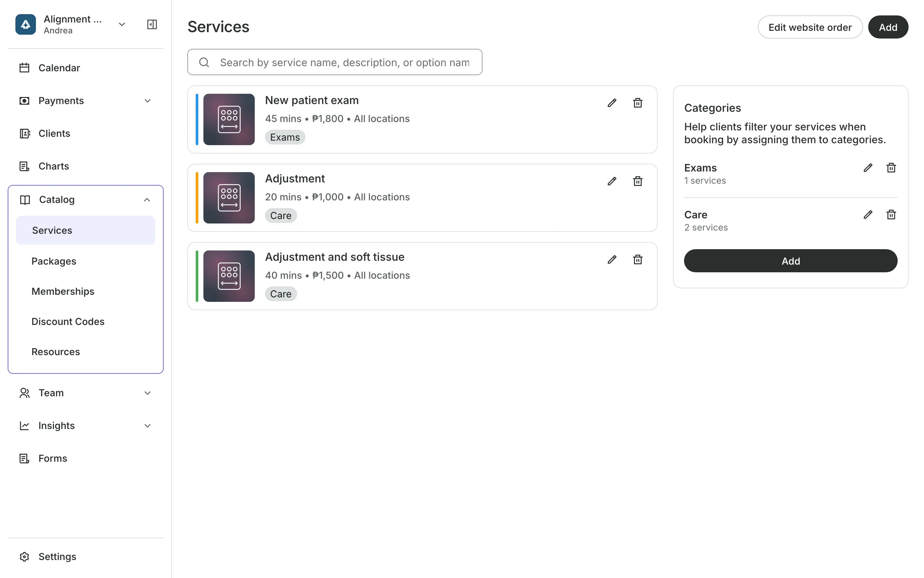Click Edit website order button
This screenshot has width=924, height=578.
tap(810, 27)
